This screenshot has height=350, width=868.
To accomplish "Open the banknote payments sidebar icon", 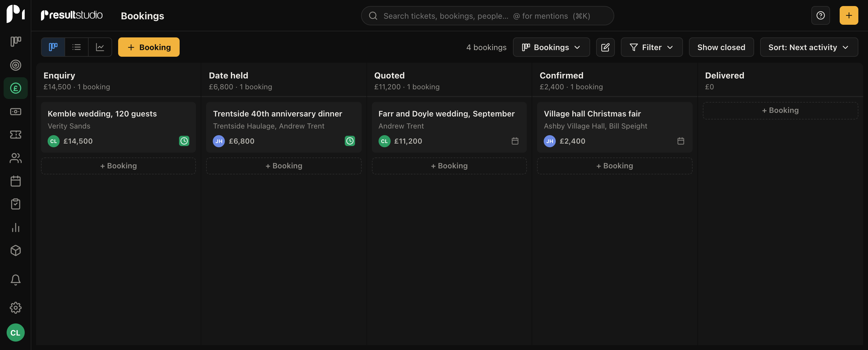I will pos(15,112).
